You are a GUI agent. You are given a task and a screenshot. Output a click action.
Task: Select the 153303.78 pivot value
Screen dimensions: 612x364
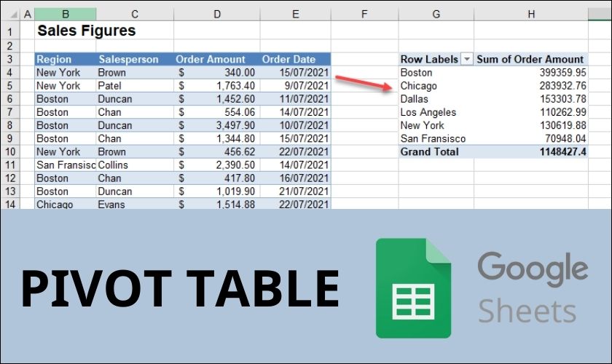(531, 99)
